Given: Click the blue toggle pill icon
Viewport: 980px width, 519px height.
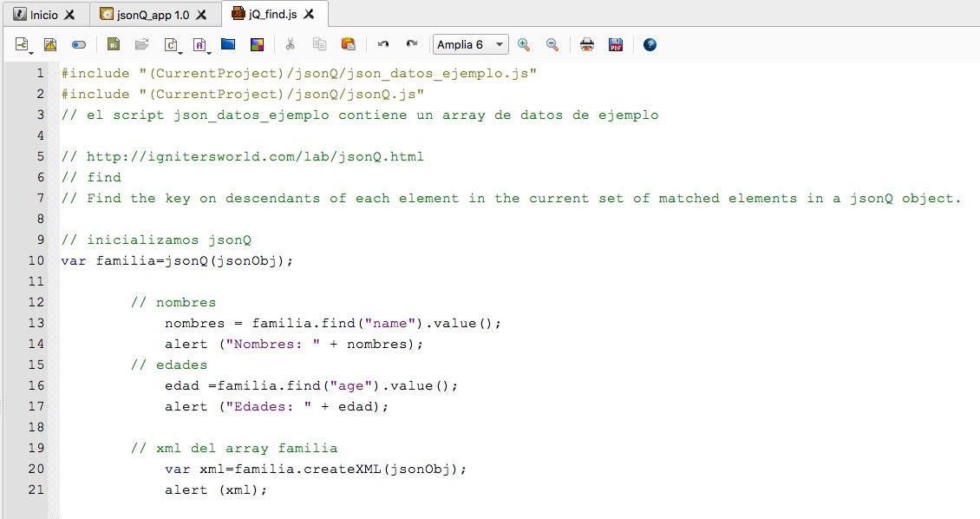Looking at the screenshot, I should coord(79,45).
